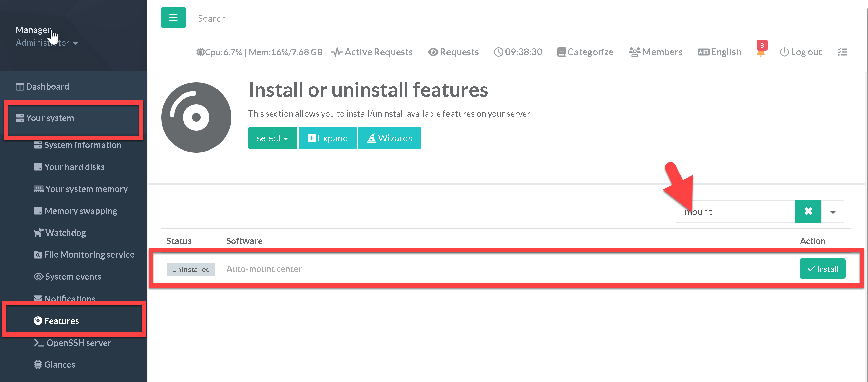Click the green hamburger menu button

(x=173, y=18)
